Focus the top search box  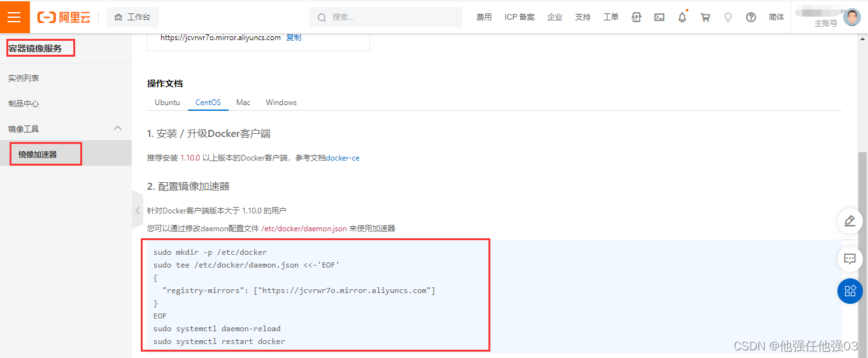[386, 17]
